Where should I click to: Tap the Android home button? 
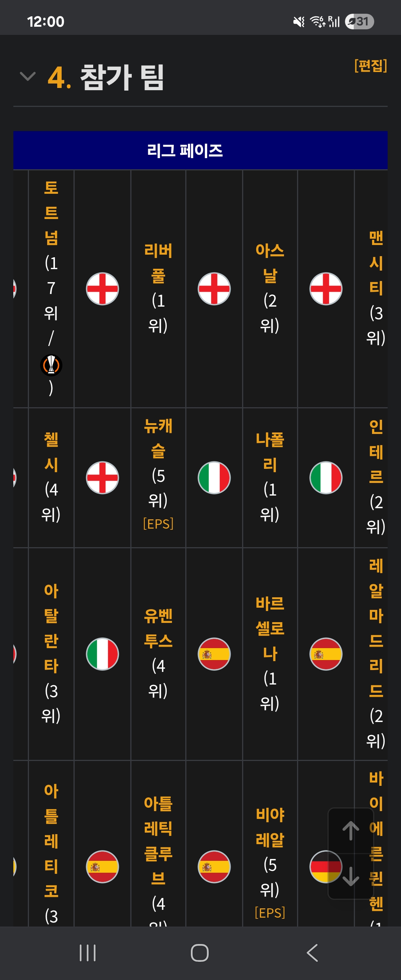[200, 953]
